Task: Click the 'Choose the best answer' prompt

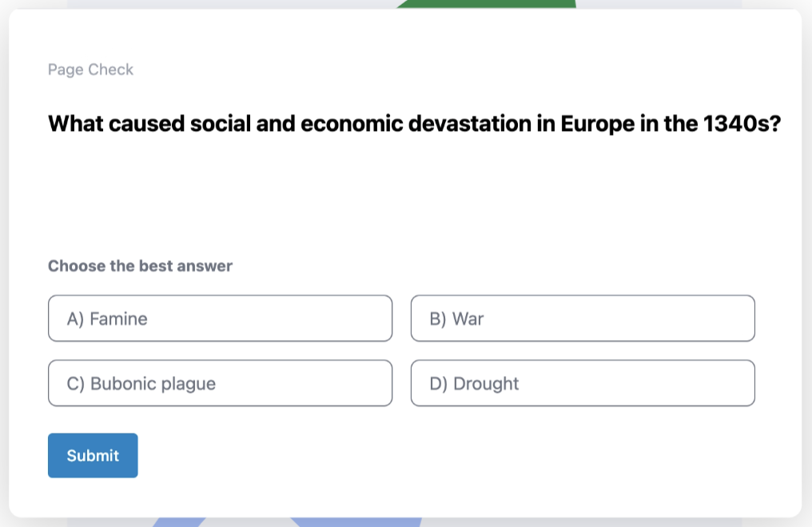Action: pyautogui.click(x=140, y=266)
